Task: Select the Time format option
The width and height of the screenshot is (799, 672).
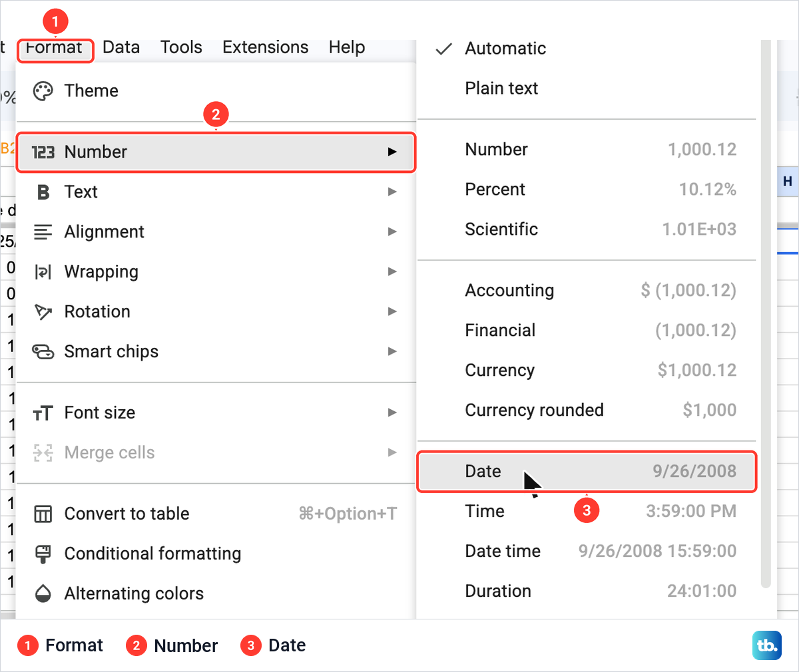Action: [x=587, y=512]
